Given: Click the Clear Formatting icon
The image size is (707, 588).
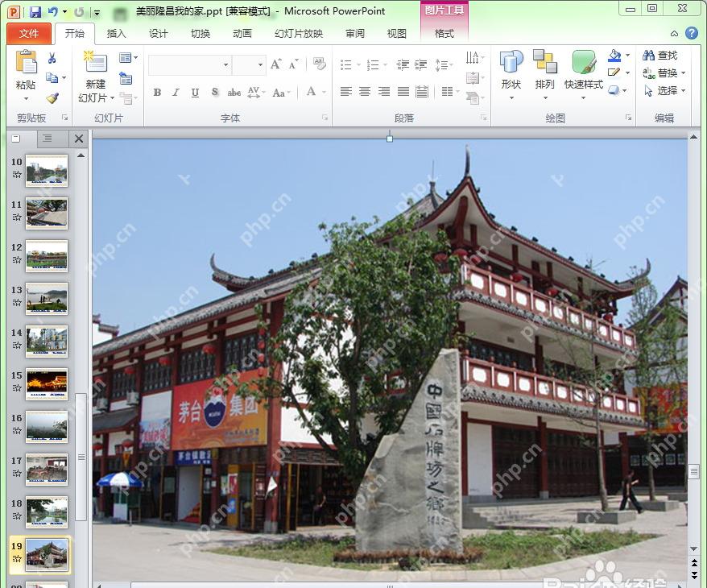Looking at the screenshot, I should (x=319, y=64).
